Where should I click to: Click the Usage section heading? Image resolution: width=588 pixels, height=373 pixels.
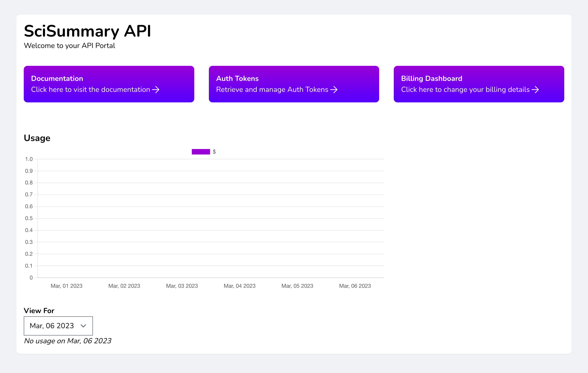click(37, 138)
